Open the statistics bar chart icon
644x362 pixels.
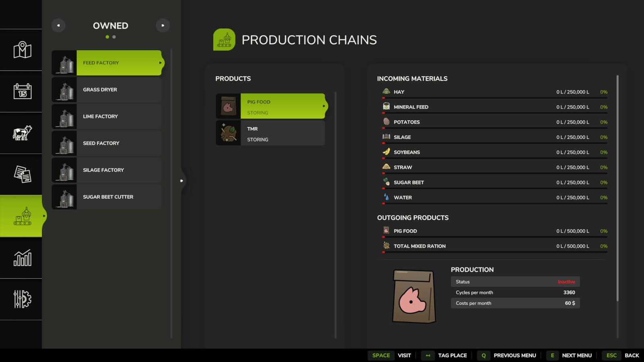tap(22, 258)
